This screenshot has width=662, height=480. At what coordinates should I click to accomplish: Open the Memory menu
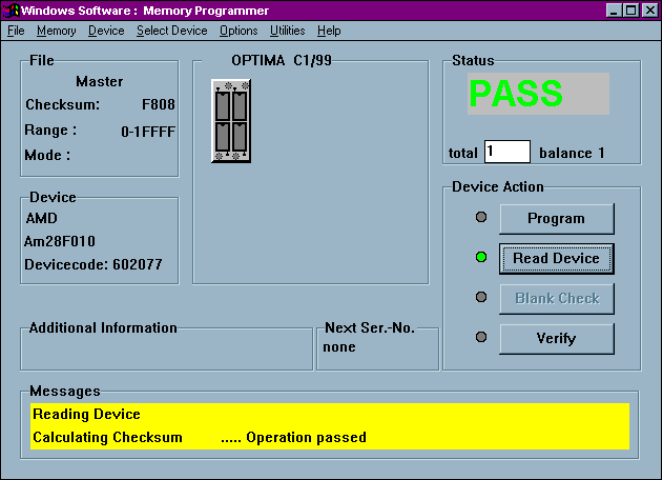tap(56, 31)
